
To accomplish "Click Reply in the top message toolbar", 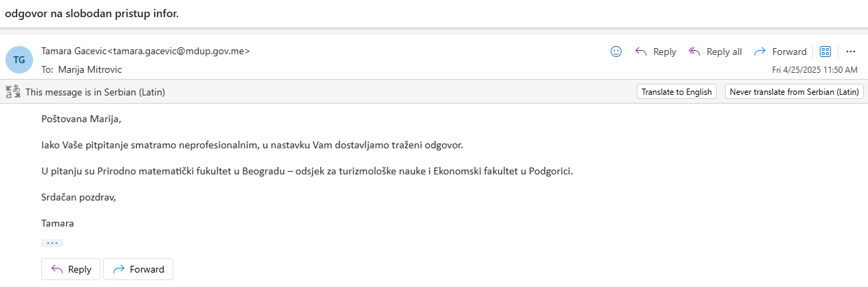I will tap(655, 51).
